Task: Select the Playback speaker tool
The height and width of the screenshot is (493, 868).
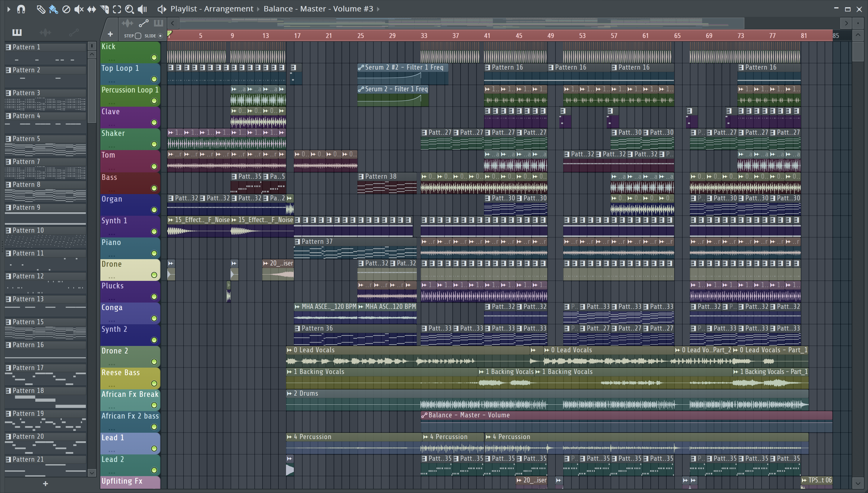Action: (x=142, y=9)
